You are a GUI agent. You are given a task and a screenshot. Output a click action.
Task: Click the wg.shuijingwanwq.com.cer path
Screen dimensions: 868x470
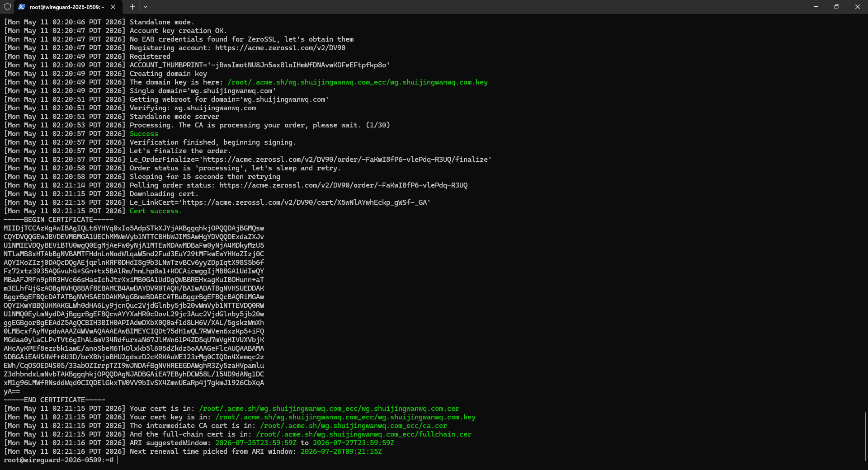(x=329, y=409)
